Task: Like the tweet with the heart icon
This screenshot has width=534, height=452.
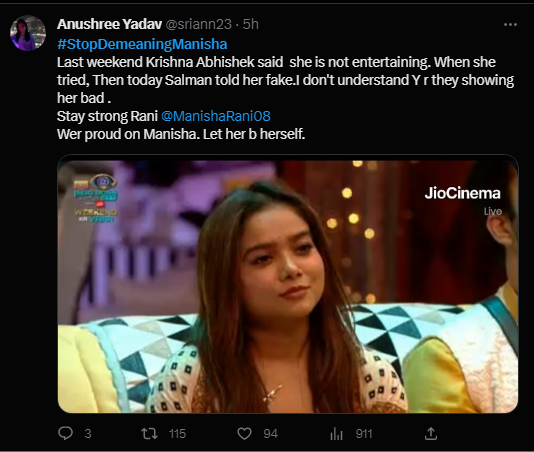Action: 244,434
